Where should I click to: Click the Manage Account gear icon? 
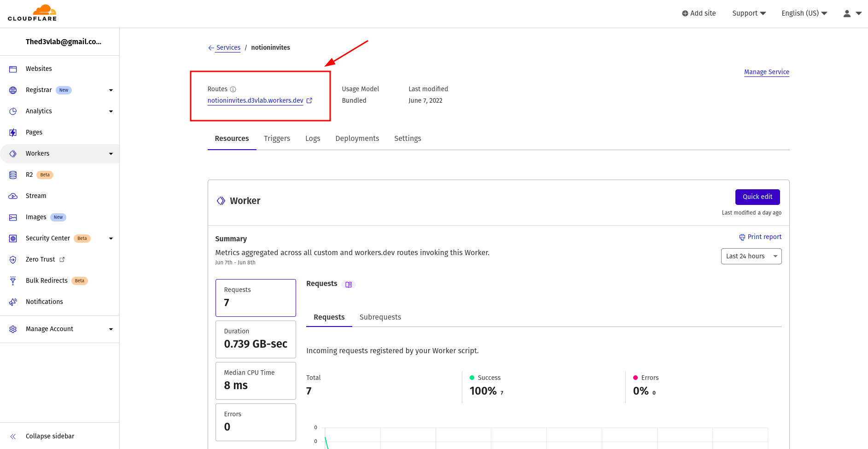13,329
